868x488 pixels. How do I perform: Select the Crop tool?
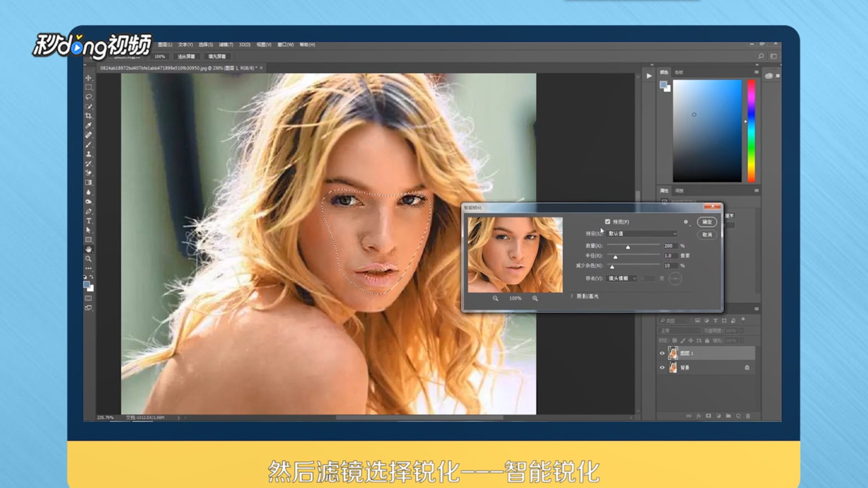pos(89,116)
